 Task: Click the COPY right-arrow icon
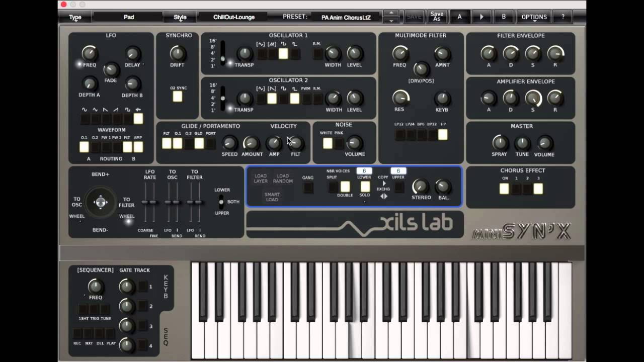click(x=384, y=183)
